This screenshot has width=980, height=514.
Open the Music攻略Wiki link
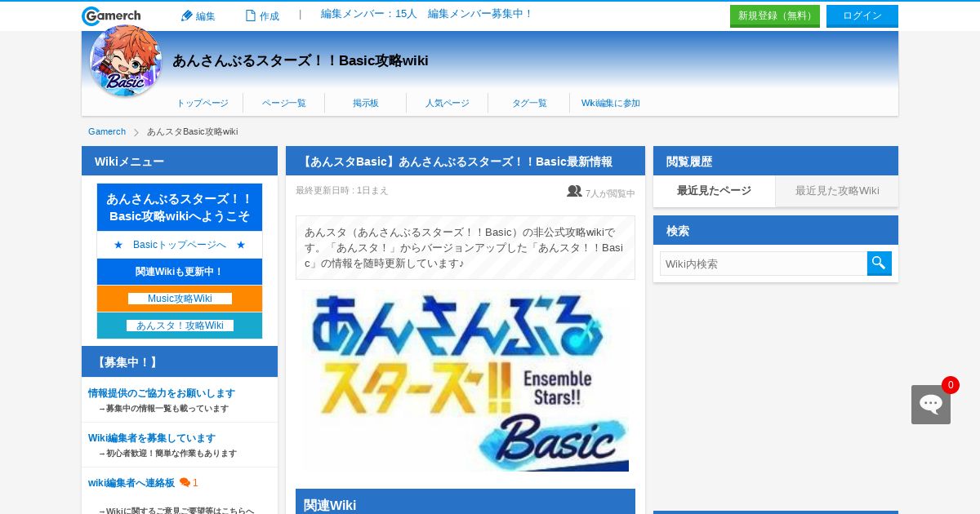[x=180, y=299]
